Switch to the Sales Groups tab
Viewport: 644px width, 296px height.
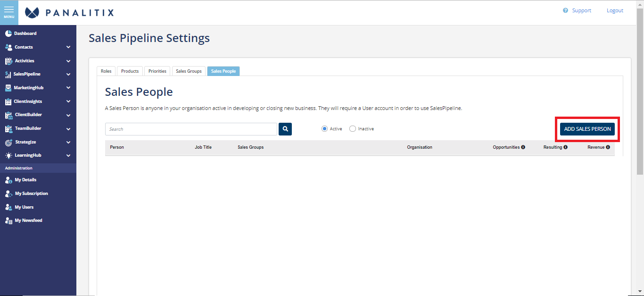coord(189,71)
